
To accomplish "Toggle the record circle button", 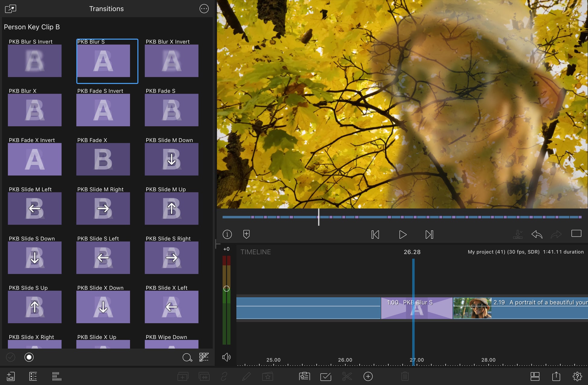I will 29,358.
